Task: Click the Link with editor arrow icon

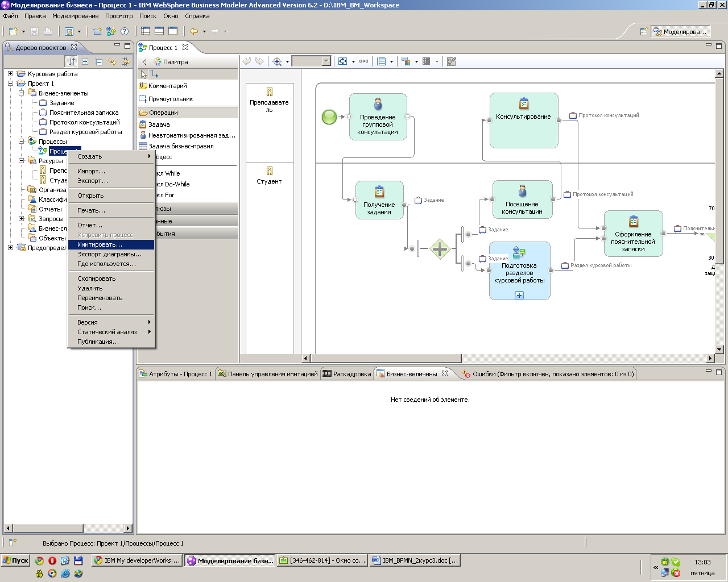Action: pos(112,61)
